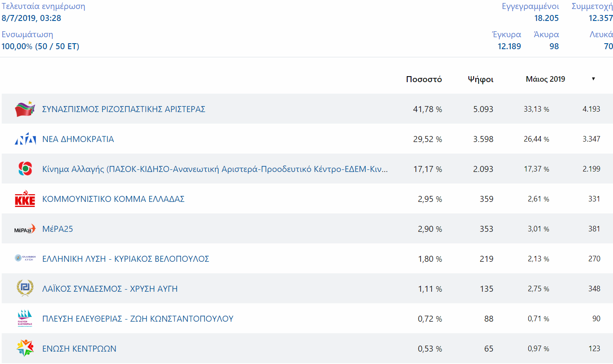The width and height of the screenshot is (613, 364).
Task: Click the SYRIZA party flag logo
Action: [x=25, y=109]
